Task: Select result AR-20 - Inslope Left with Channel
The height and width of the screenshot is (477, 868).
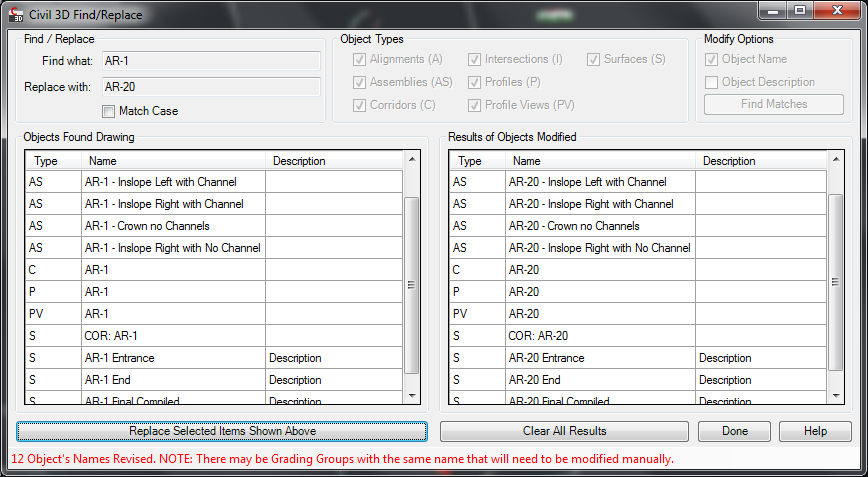Action: (x=638, y=182)
